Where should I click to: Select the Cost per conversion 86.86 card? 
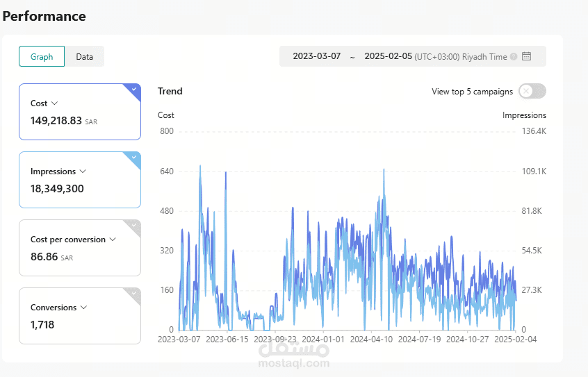pos(80,248)
